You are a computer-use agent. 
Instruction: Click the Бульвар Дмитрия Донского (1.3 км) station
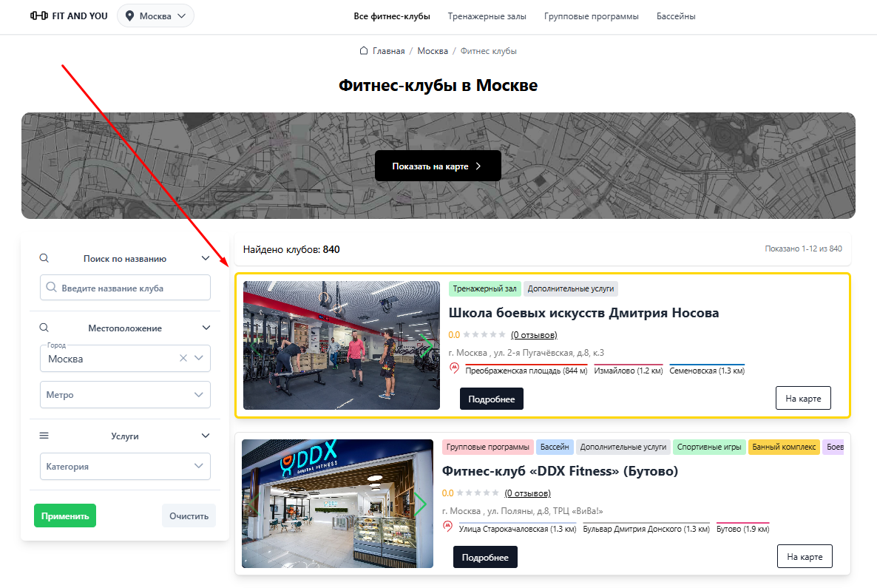[646, 529]
